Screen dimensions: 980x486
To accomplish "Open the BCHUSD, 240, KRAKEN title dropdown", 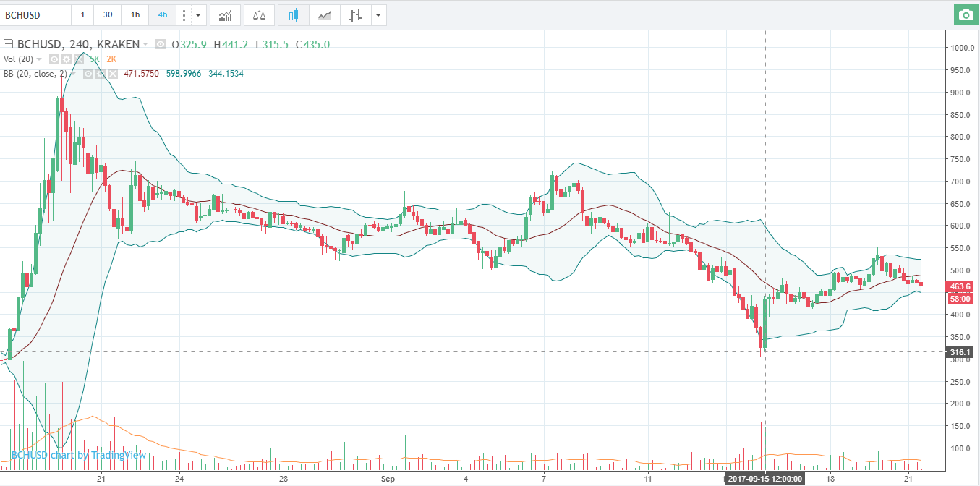I will (x=146, y=45).
